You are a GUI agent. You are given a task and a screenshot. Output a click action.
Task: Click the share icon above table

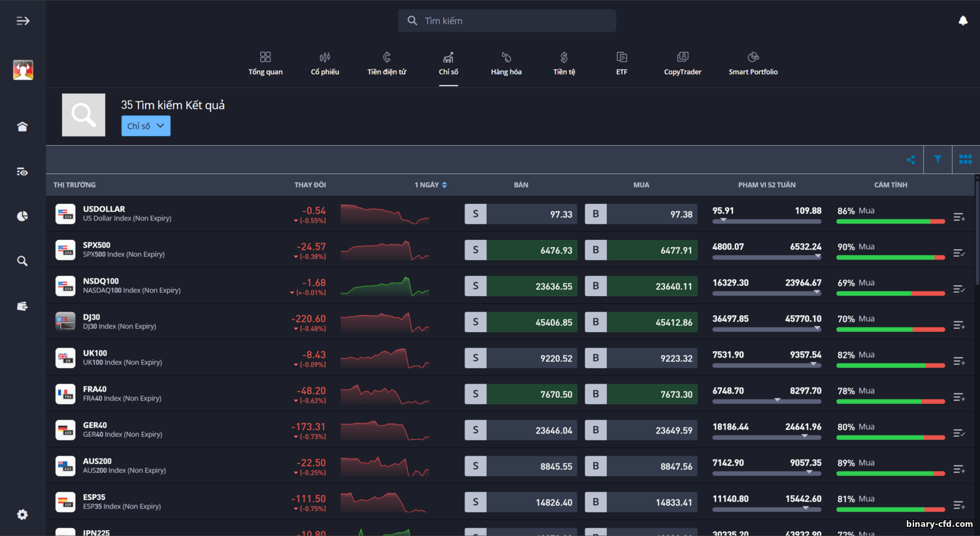coord(911,159)
